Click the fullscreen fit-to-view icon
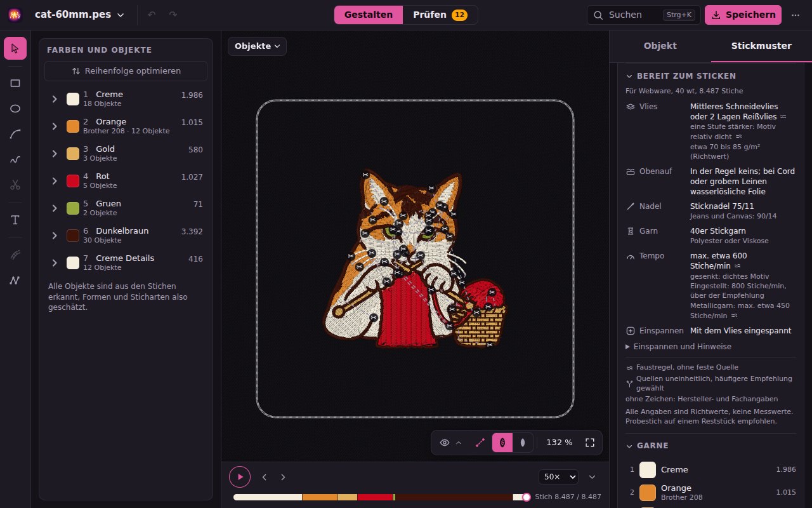Viewport: 812px width, 508px height. click(590, 443)
